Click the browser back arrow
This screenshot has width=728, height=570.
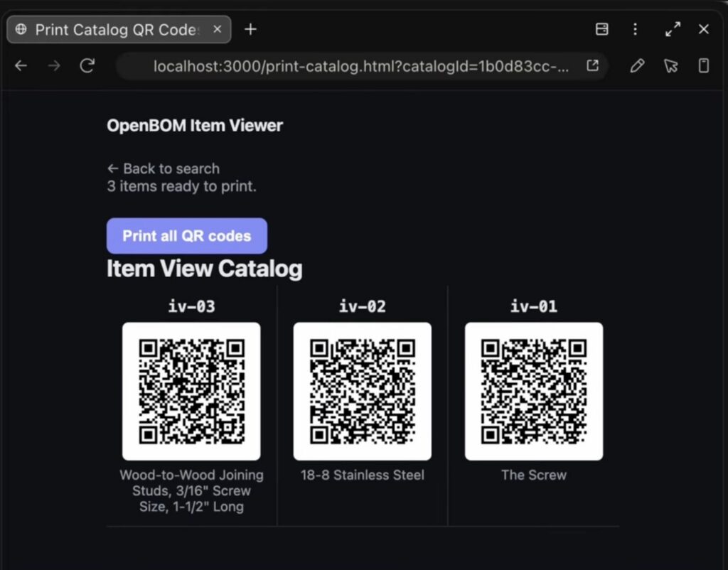click(x=21, y=66)
